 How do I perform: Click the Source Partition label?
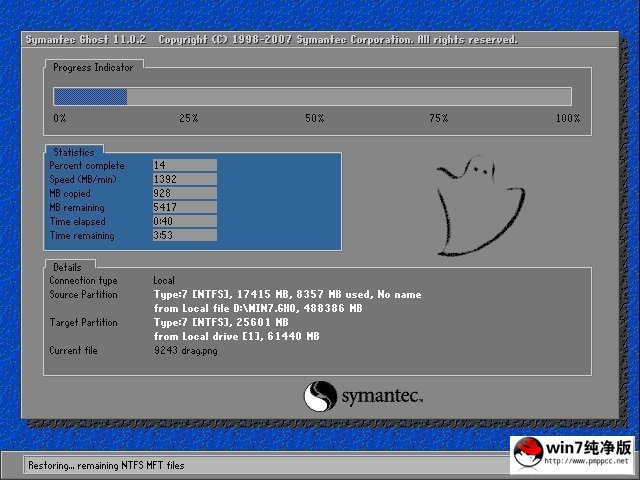tap(83, 295)
